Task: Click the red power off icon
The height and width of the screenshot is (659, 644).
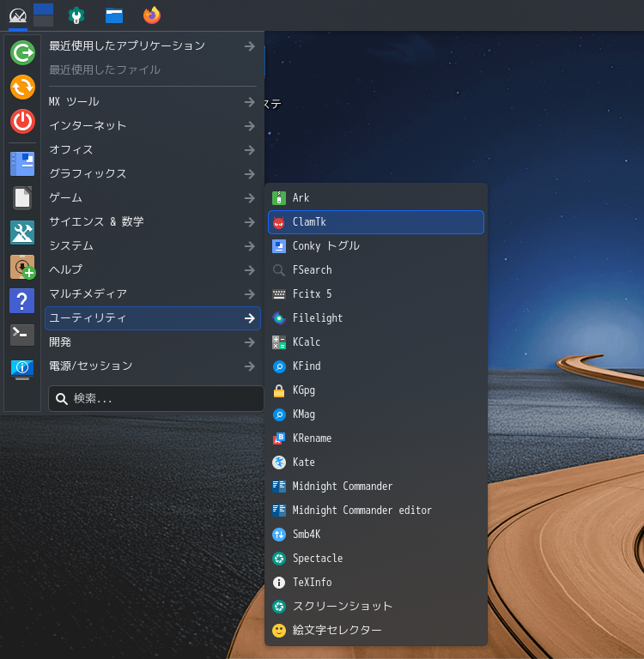Action: point(22,122)
